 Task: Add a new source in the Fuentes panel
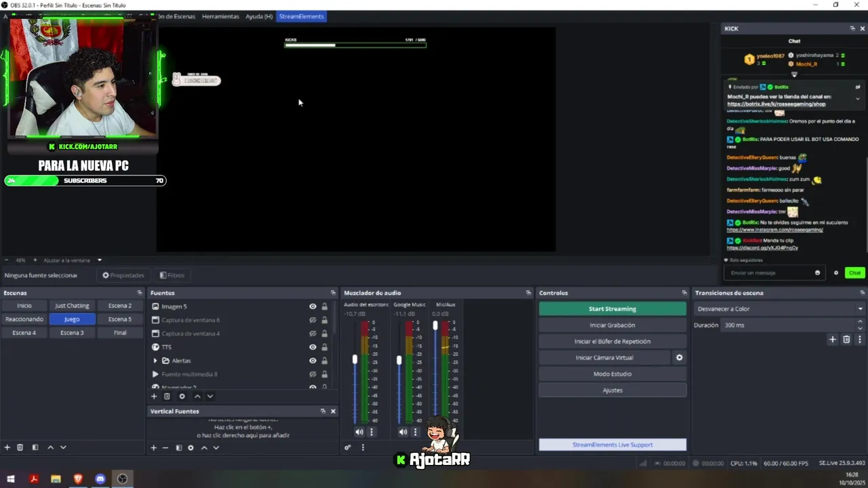154,396
